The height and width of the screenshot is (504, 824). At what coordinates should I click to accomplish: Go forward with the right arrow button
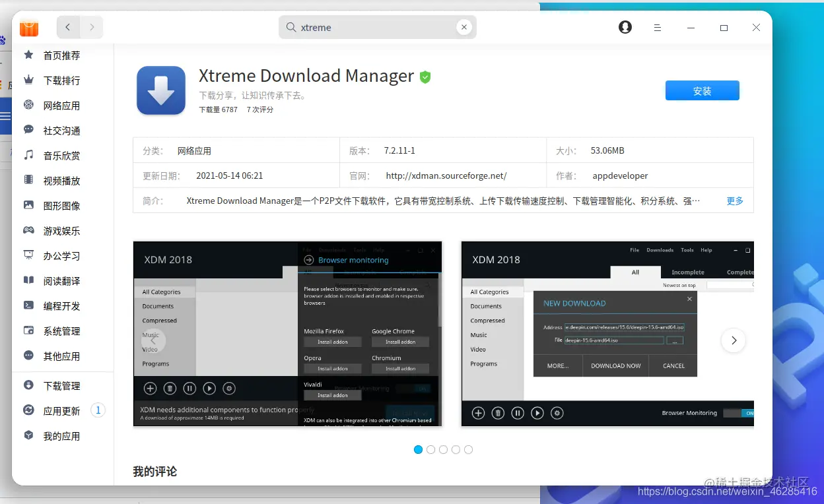click(92, 27)
